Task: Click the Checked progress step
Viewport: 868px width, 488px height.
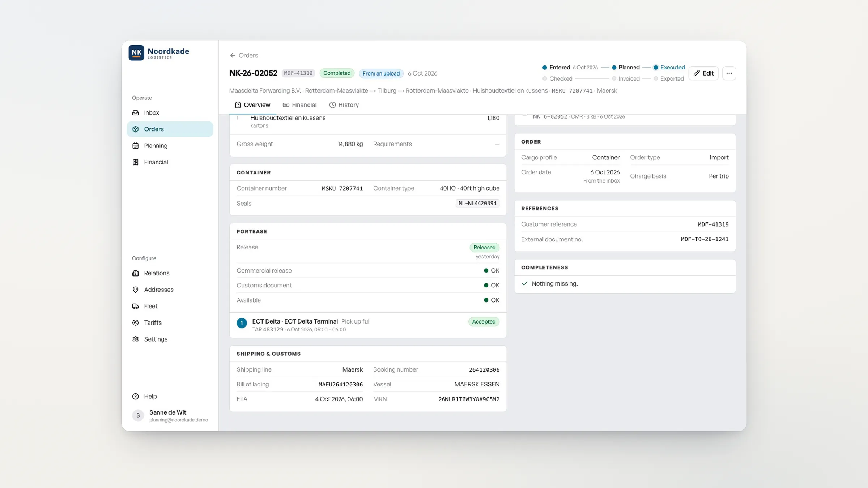Action: [557, 79]
